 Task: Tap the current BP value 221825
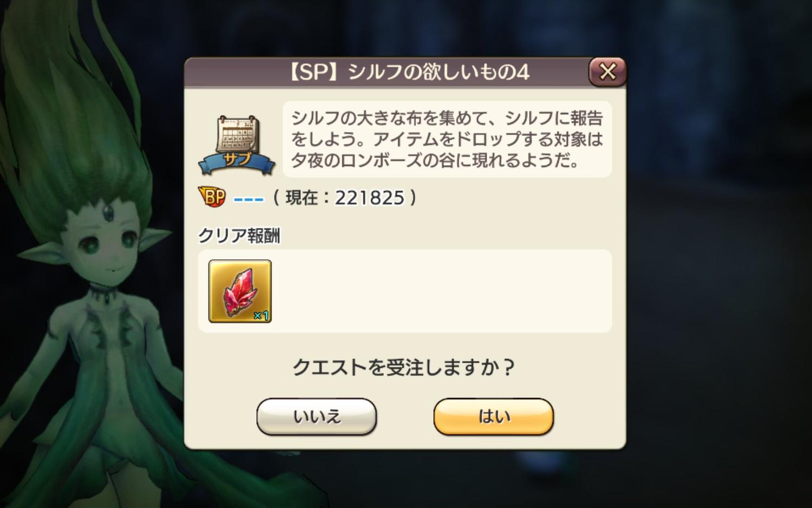tap(369, 198)
